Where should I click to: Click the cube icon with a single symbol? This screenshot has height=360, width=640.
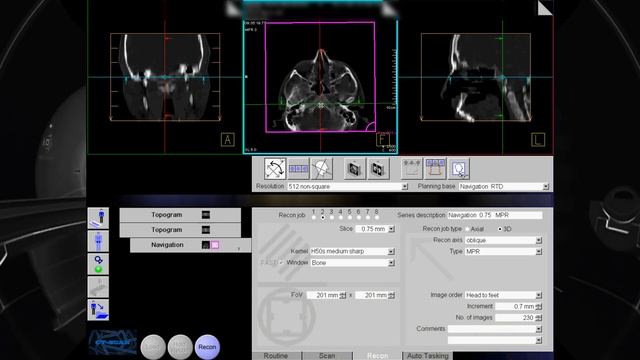tap(354, 169)
